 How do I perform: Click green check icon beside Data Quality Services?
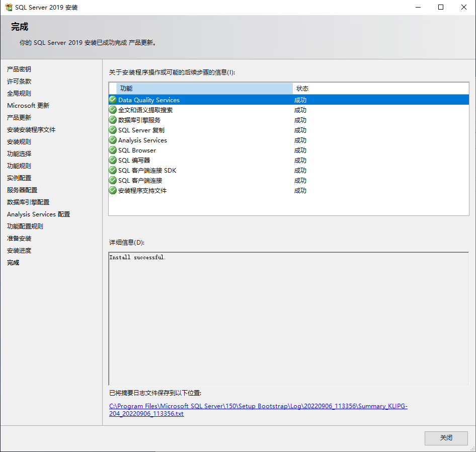pyautogui.click(x=113, y=100)
